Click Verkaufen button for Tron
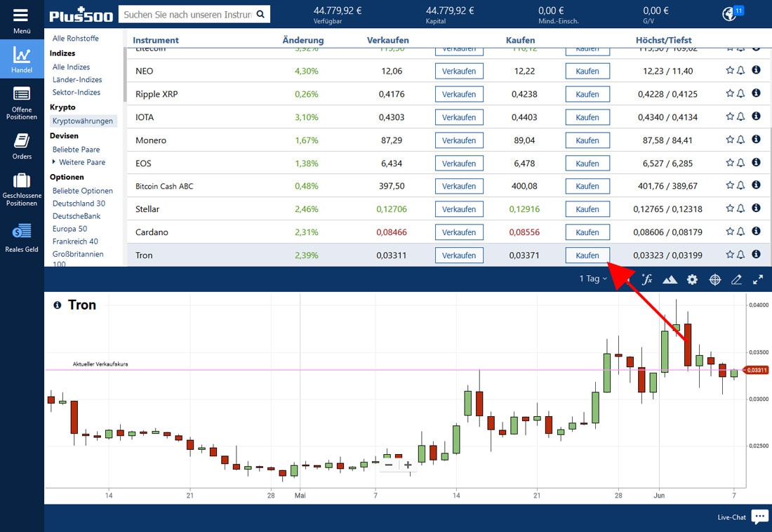This screenshot has width=772, height=532. 459,255
